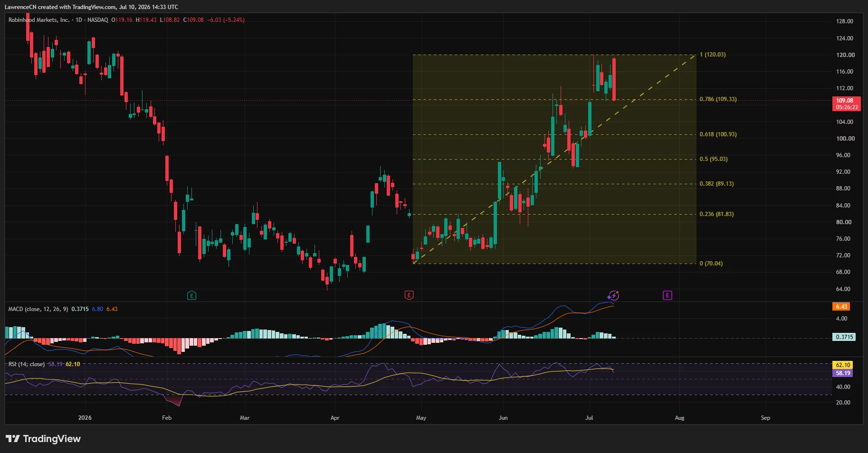Select the Fibonacci label 0.5 (95.03)
Image resolution: width=868 pixels, height=453 pixels.
pos(713,159)
